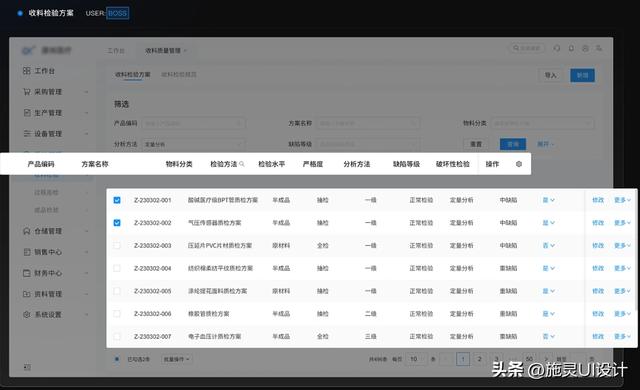640x390 pixels.
Task: Uncheck the checkbox for row Z-230302-001
Action: (117, 200)
